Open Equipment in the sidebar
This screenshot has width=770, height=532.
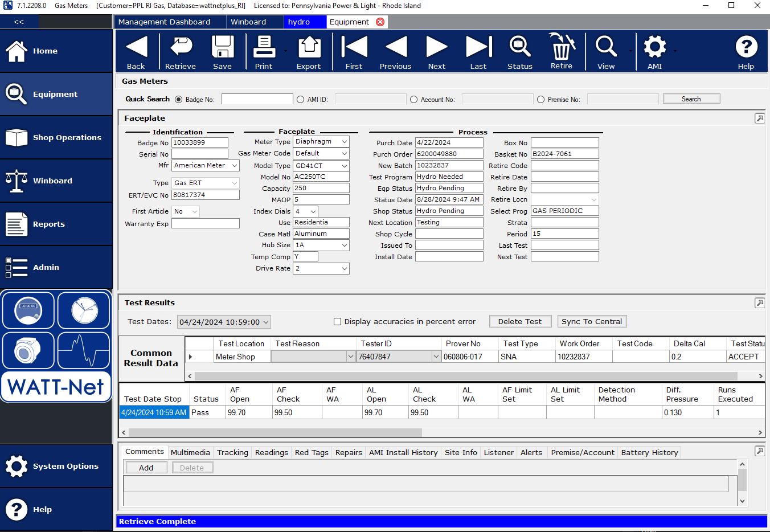[x=56, y=94]
